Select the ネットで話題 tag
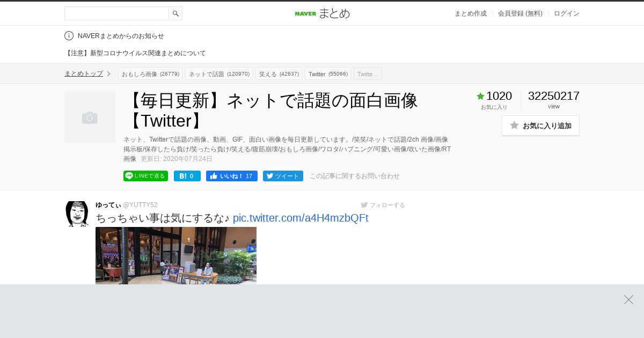Viewport: 644px width, 338px height. [x=219, y=74]
